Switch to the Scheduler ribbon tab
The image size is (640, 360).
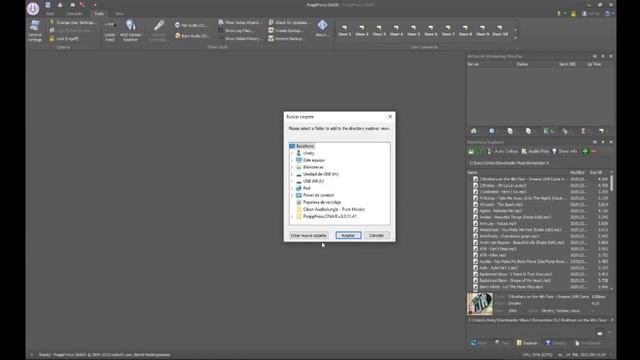click(x=74, y=13)
